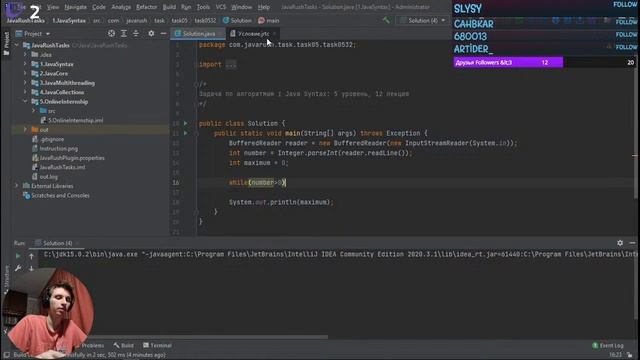Click the task0532 breadcrumb

[x=205, y=20]
